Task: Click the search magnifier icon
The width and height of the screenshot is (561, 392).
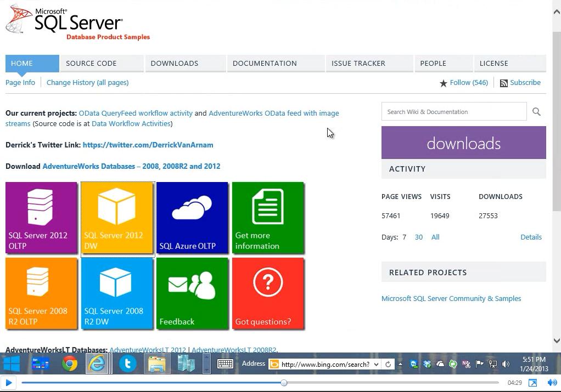Action: tap(536, 111)
